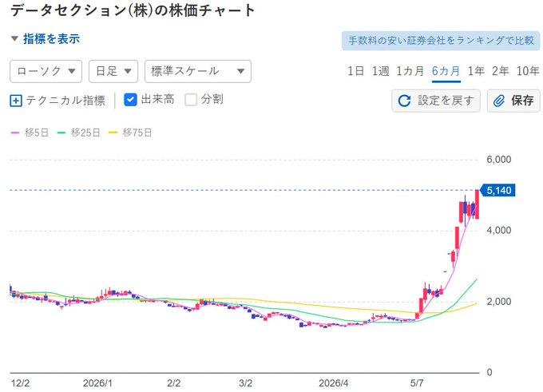Click the latest tall red candlestick
543x392 pixels.
477,204
